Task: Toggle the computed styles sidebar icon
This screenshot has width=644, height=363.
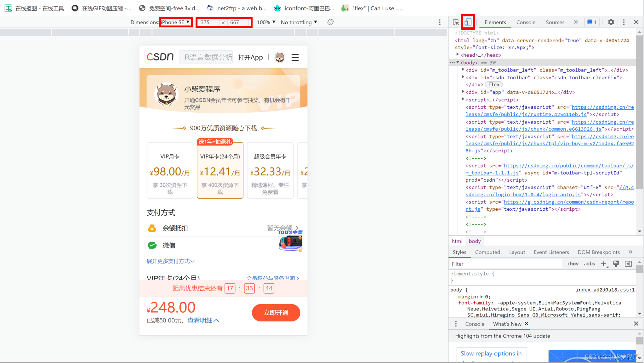Action: click(628, 264)
